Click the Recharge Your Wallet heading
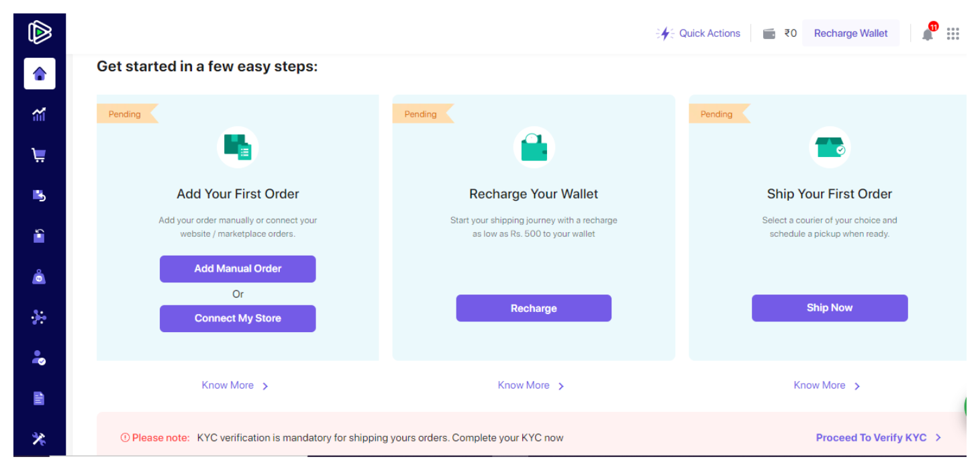Screen dimensions: 980x471 pyautogui.click(x=534, y=194)
